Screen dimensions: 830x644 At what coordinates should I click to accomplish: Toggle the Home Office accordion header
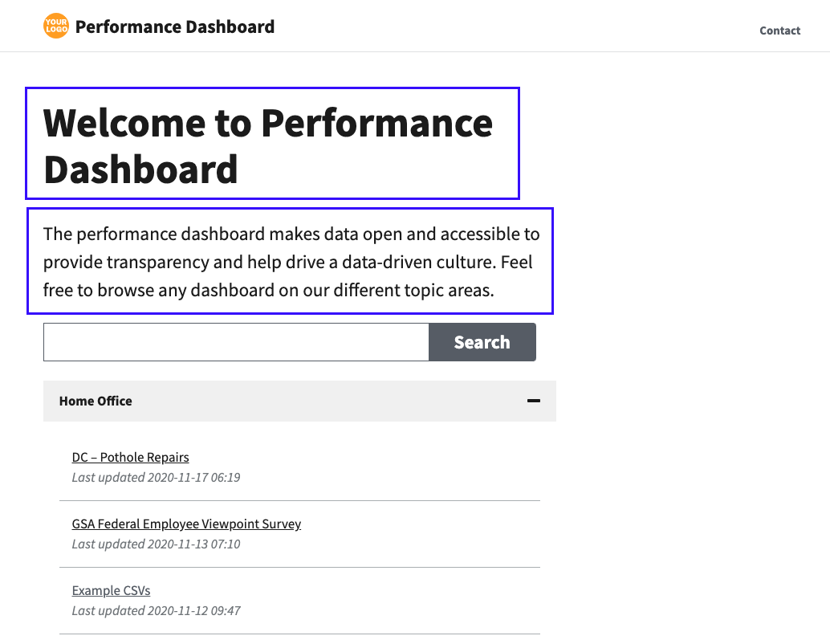pyautogui.click(x=299, y=401)
